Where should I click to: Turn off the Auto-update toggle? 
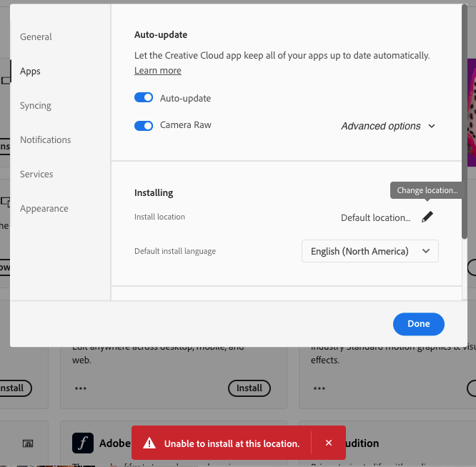coord(144,97)
